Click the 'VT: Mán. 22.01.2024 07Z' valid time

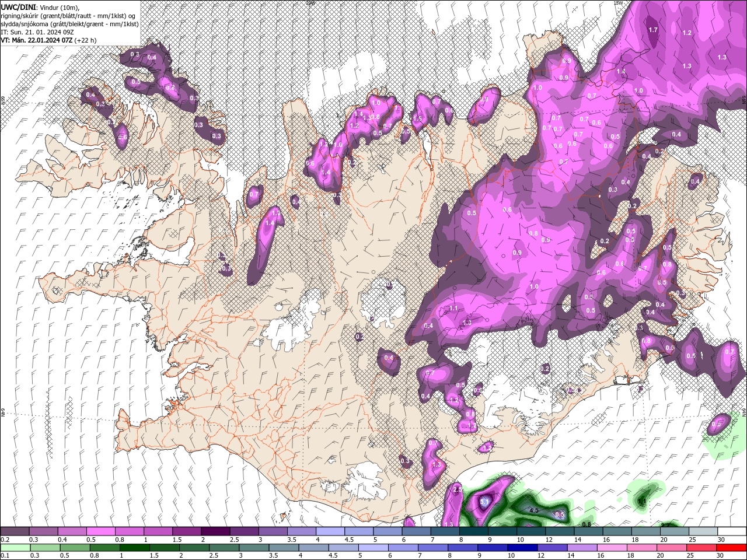coord(37,40)
